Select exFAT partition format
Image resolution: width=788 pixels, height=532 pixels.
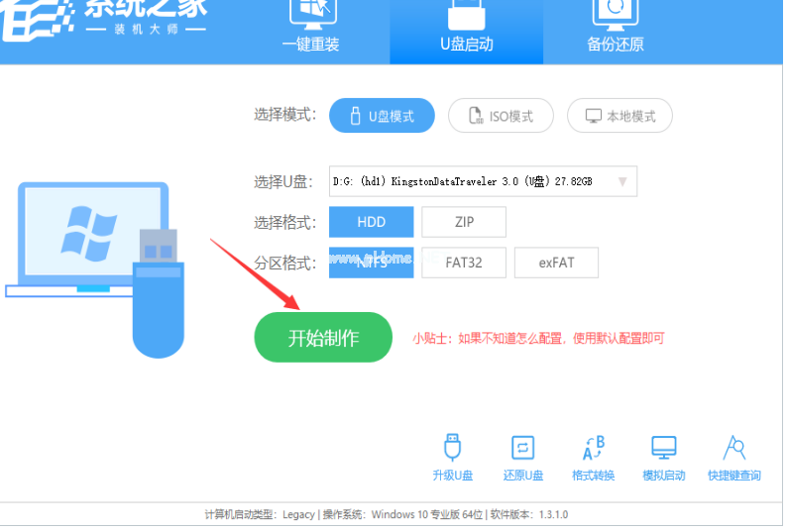point(556,263)
